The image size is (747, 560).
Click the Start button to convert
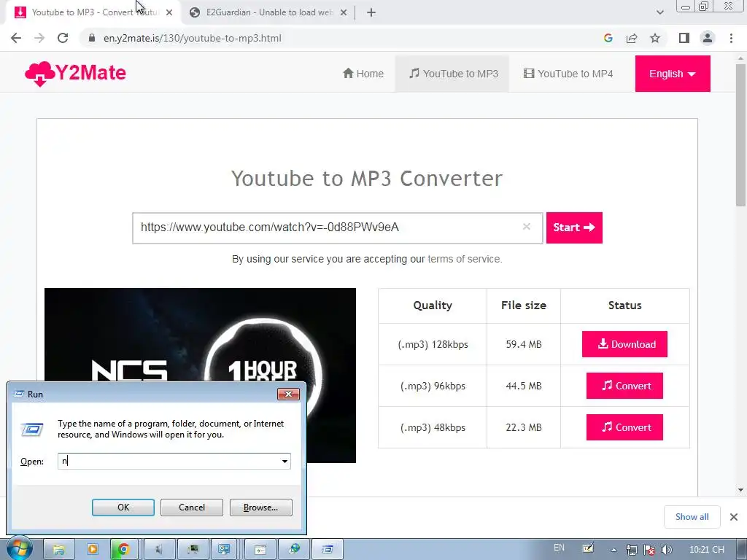(574, 227)
